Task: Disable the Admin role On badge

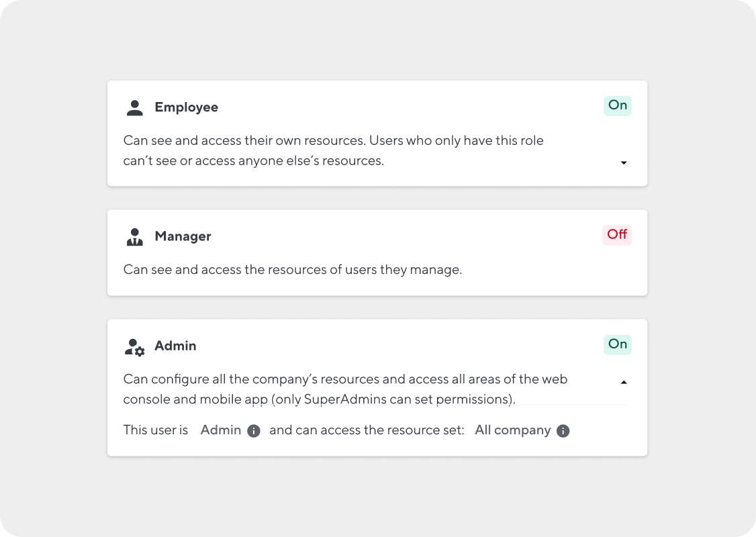Action: (618, 344)
